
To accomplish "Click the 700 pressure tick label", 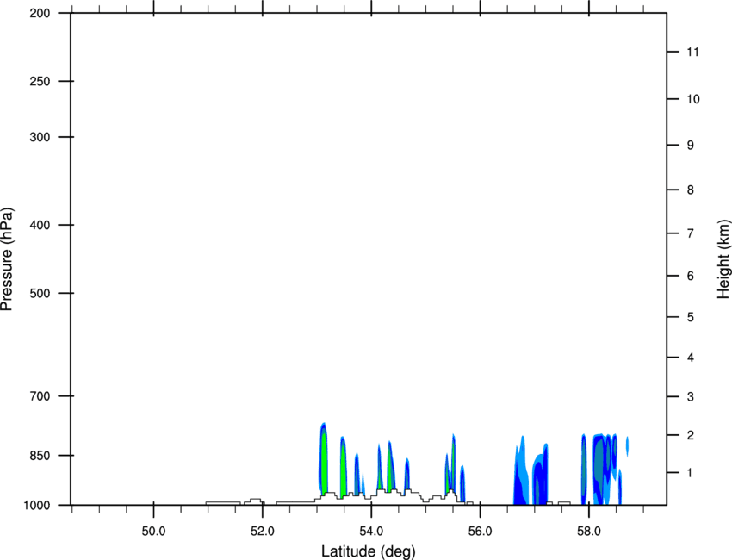I will (40, 396).
